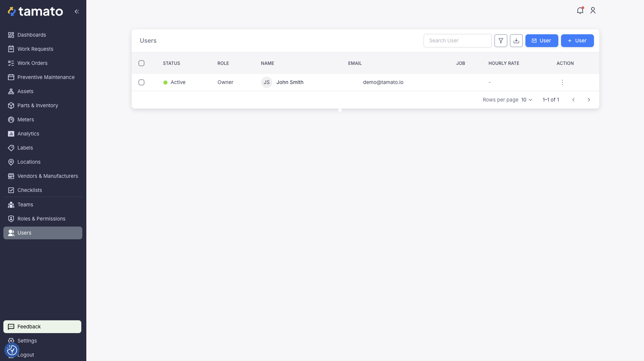Open the user profile icon

pos(593,11)
